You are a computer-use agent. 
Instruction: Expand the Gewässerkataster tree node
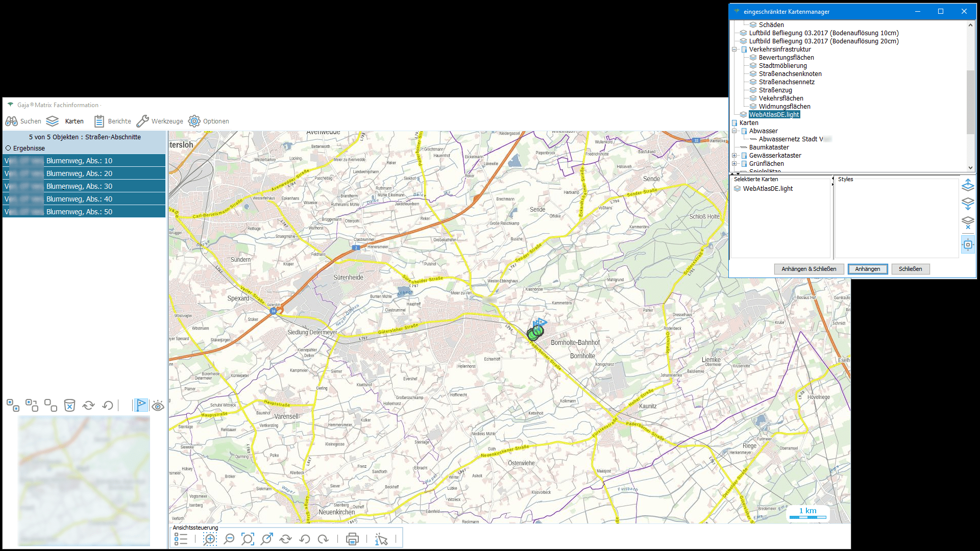point(734,156)
